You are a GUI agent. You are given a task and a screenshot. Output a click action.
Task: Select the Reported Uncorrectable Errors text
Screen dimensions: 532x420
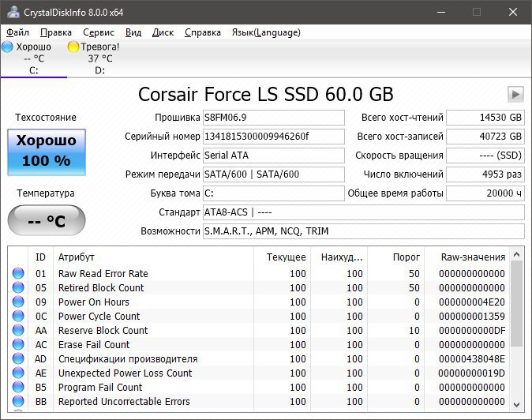(x=124, y=402)
